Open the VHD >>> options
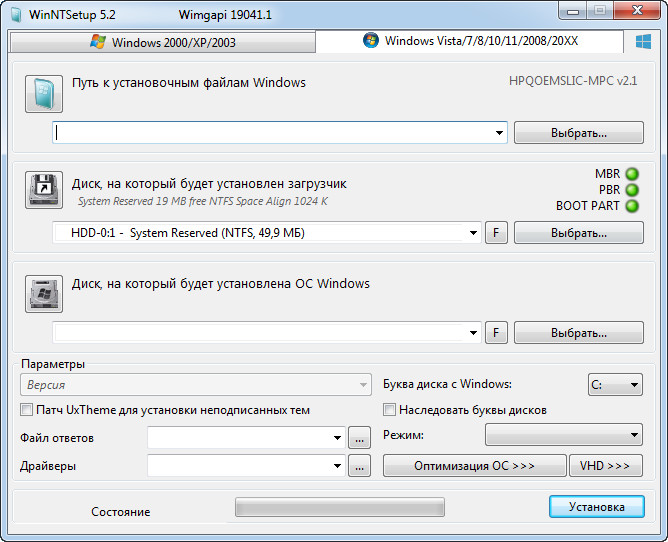Image resolution: width=668 pixels, height=542 pixels. pos(606,465)
